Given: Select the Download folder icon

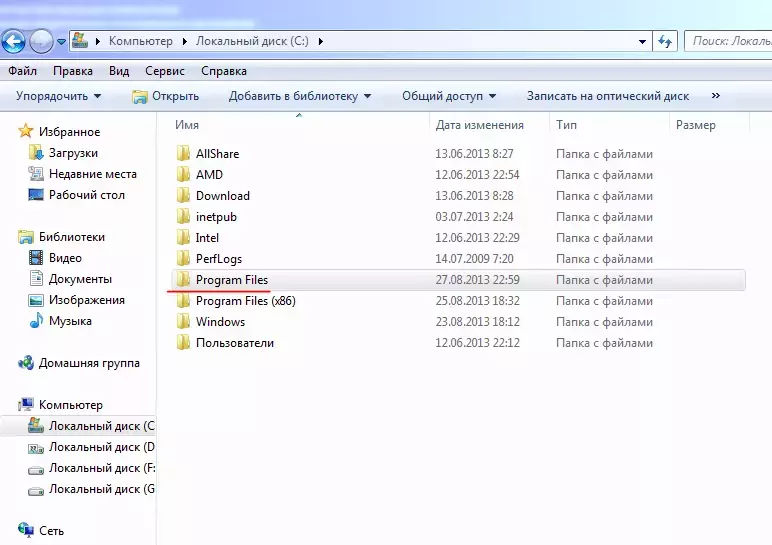Looking at the screenshot, I should pyautogui.click(x=183, y=195).
